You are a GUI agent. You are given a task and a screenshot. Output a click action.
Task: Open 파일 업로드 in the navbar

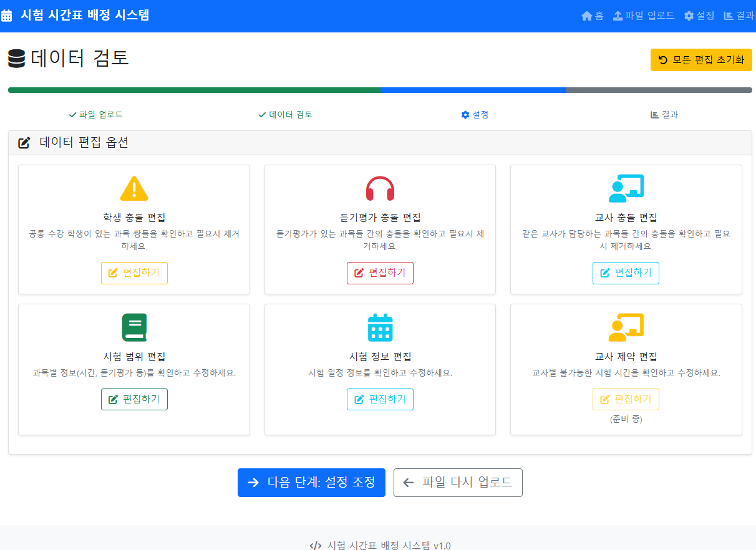point(644,16)
